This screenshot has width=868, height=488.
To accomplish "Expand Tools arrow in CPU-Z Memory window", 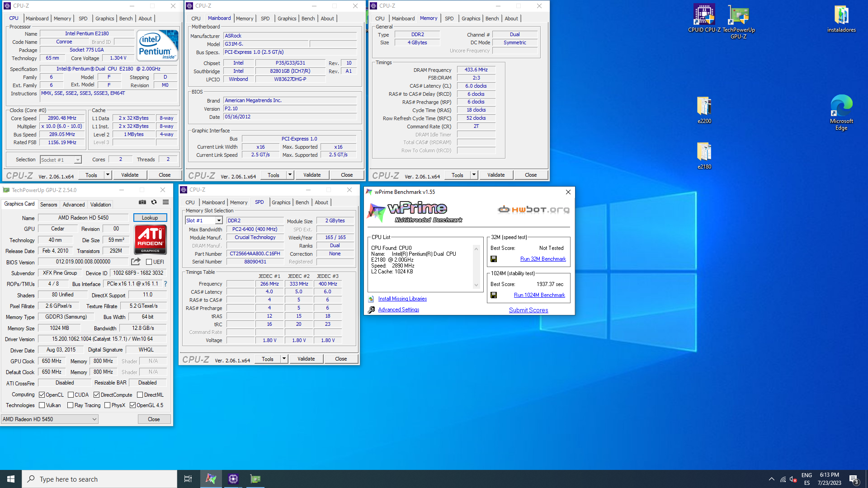I will pos(474,175).
